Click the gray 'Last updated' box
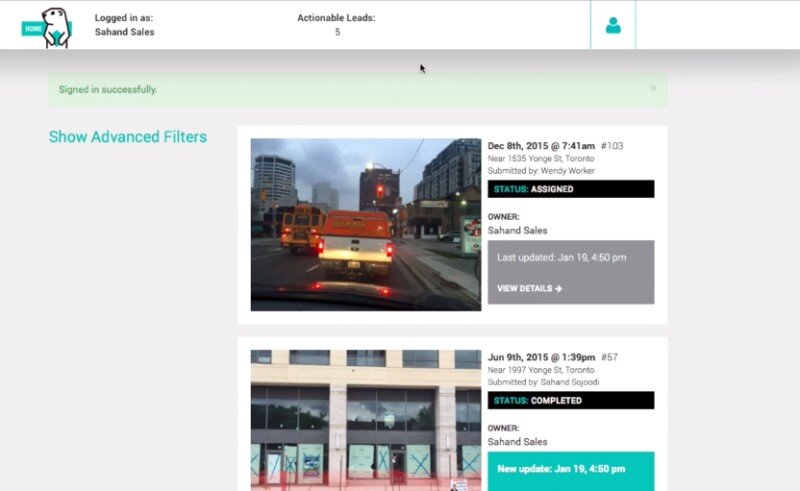The image size is (800, 491). (x=570, y=271)
